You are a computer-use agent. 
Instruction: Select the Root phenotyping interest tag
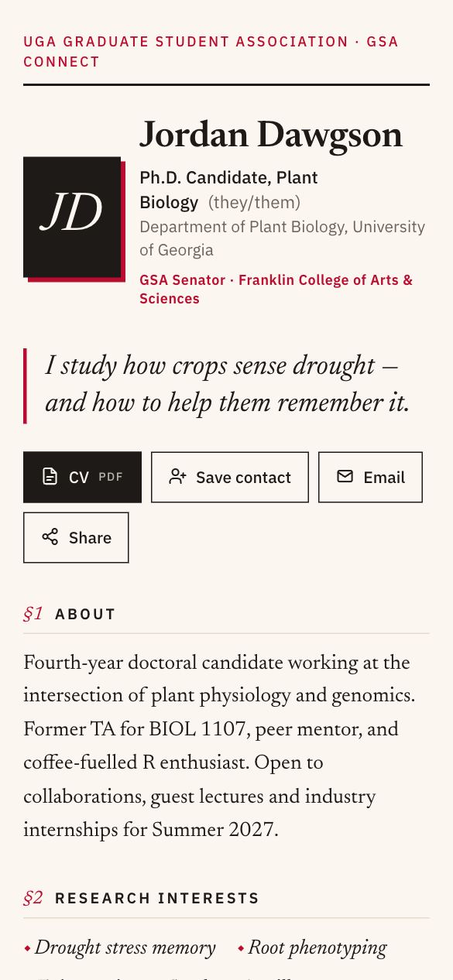pyautogui.click(x=317, y=948)
